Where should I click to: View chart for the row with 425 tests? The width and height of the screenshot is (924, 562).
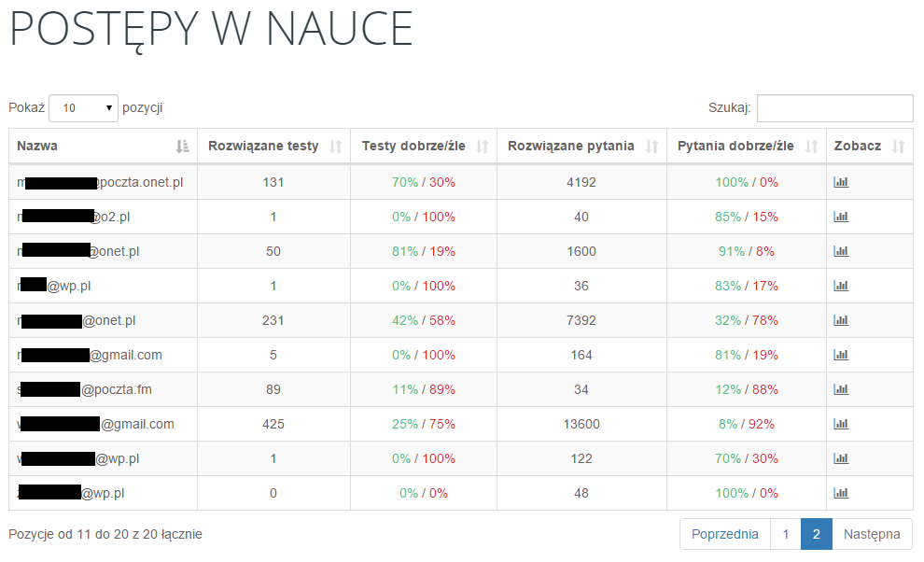pos(841,424)
